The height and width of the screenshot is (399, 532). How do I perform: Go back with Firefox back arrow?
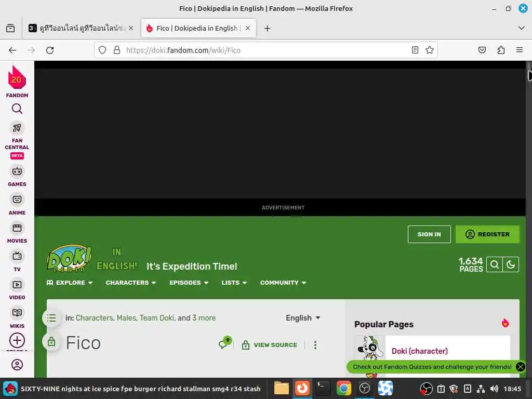[x=12, y=50]
